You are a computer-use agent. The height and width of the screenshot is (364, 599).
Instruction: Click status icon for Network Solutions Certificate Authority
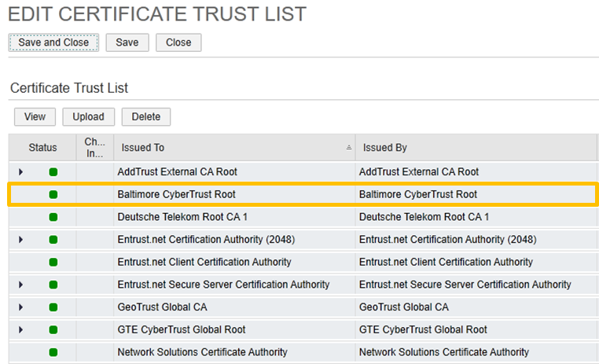coord(53,352)
